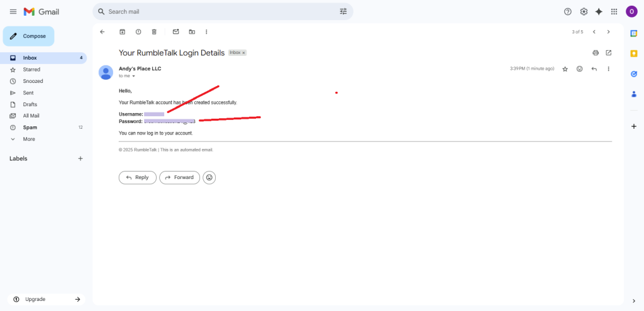Viewport: 644px width, 311px height.
Task: Click the Compose button
Action: [28, 36]
